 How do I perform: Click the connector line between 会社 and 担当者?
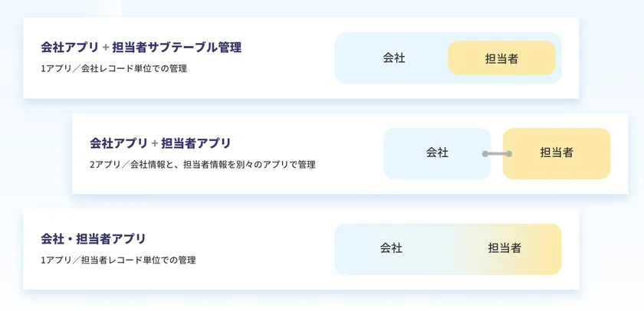[x=497, y=154]
